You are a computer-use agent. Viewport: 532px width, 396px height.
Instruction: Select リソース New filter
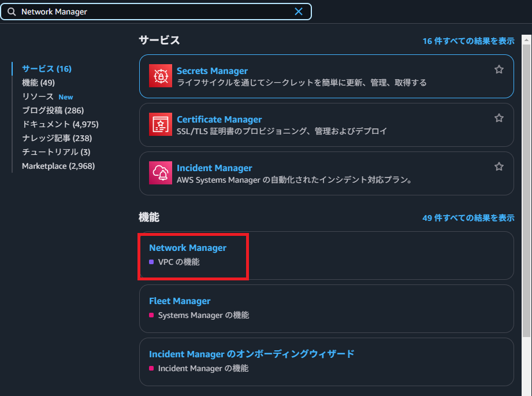pyautogui.click(x=47, y=97)
